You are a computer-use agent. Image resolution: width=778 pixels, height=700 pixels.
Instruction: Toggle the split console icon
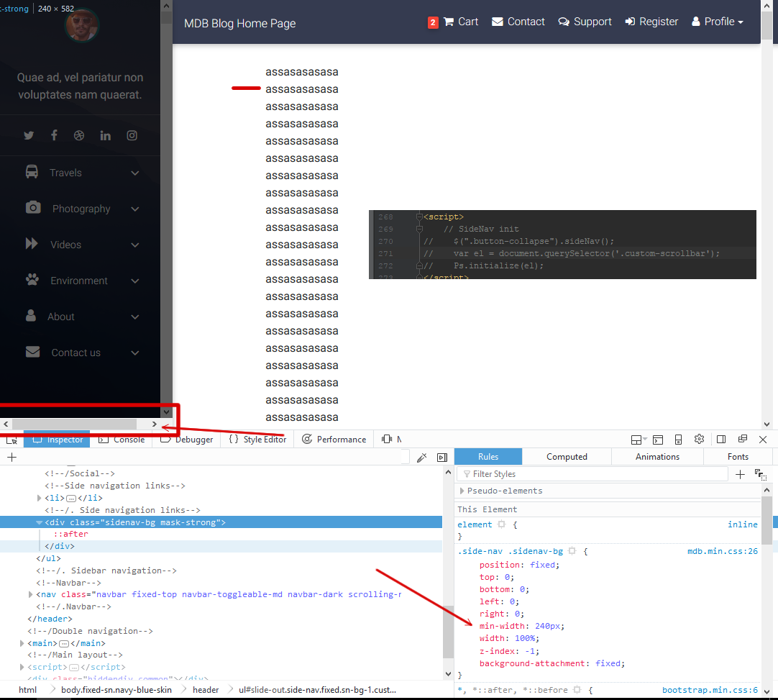click(x=658, y=440)
